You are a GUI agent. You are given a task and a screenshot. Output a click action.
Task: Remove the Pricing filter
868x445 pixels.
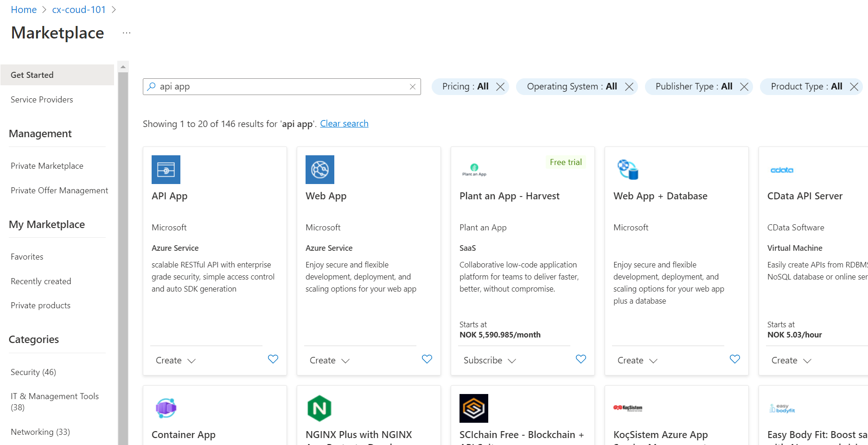click(x=500, y=87)
